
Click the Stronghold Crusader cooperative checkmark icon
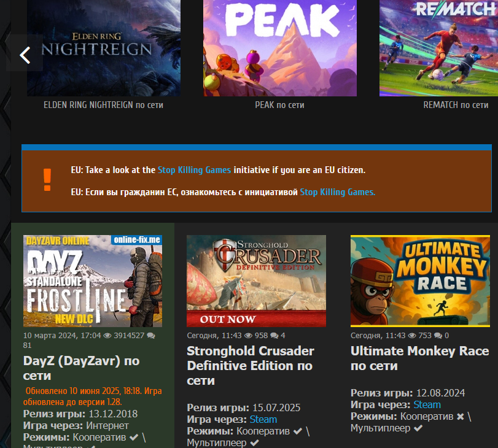[x=298, y=431]
